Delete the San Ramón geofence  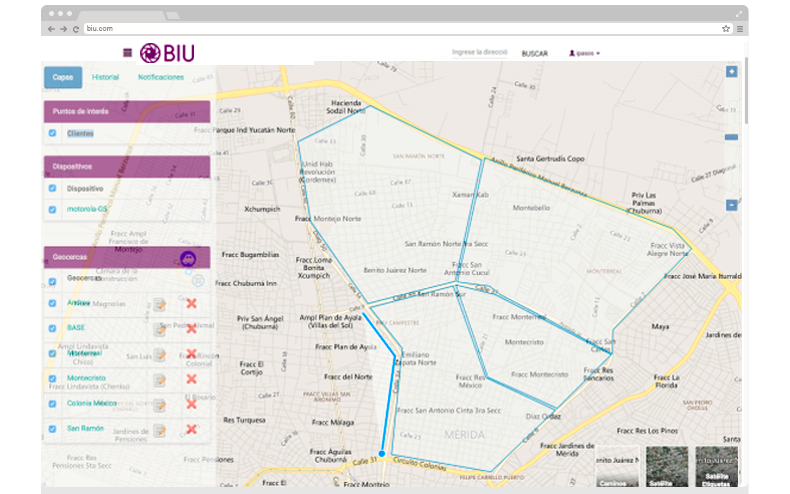click(x=191, y=430)
